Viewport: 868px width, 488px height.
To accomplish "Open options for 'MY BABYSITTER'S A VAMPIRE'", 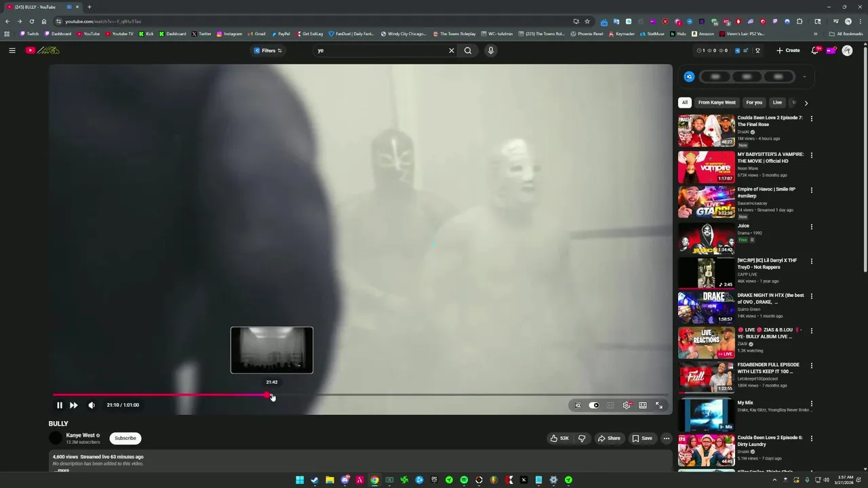I will tap(812, 155).
